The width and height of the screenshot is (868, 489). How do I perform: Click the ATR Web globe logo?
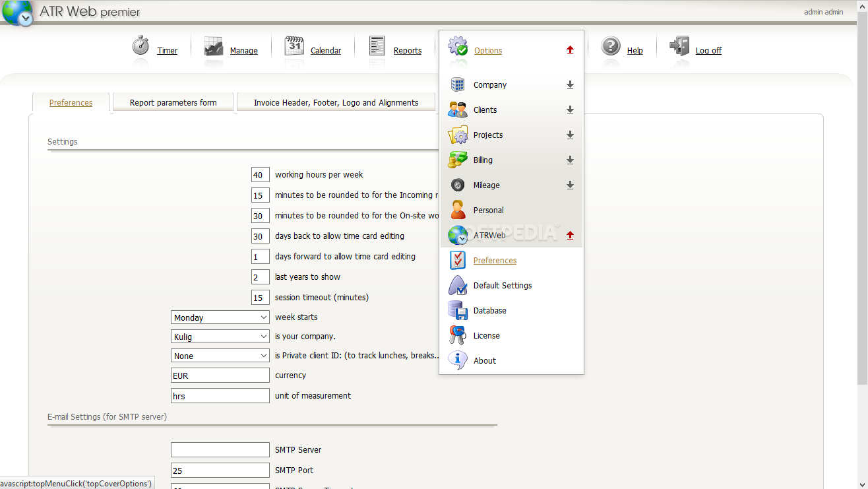click(17, 13)
